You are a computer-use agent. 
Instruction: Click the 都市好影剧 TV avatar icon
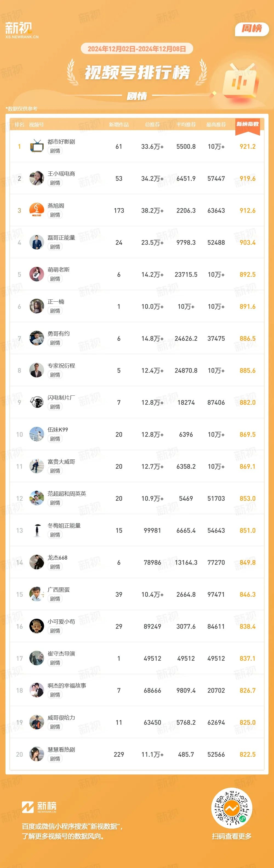click(36, 146)
